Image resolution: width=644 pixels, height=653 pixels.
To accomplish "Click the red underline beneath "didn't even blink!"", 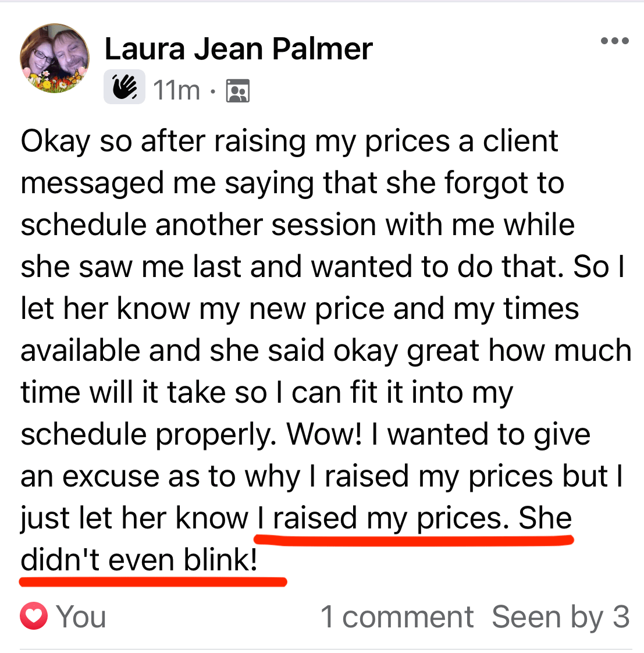I will (152, 581).
